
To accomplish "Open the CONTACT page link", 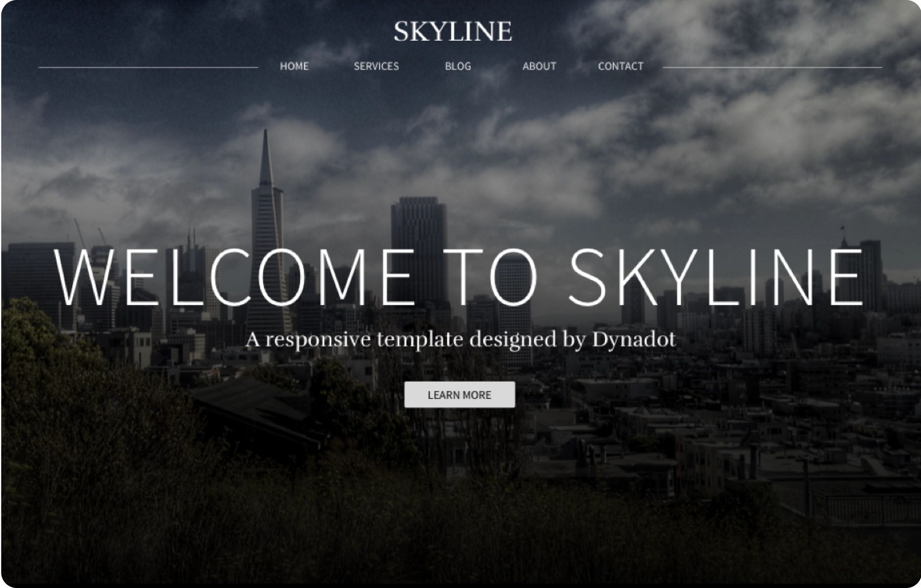I will pyautogui.click(x=621, y=66).
